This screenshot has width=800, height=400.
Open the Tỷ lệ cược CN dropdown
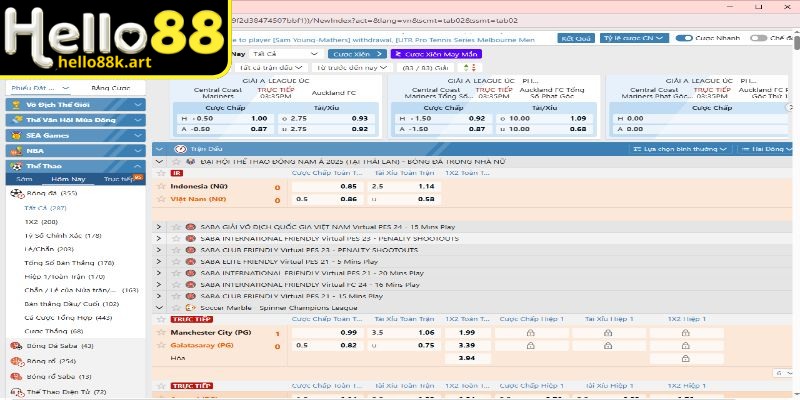tap(633, 38)
